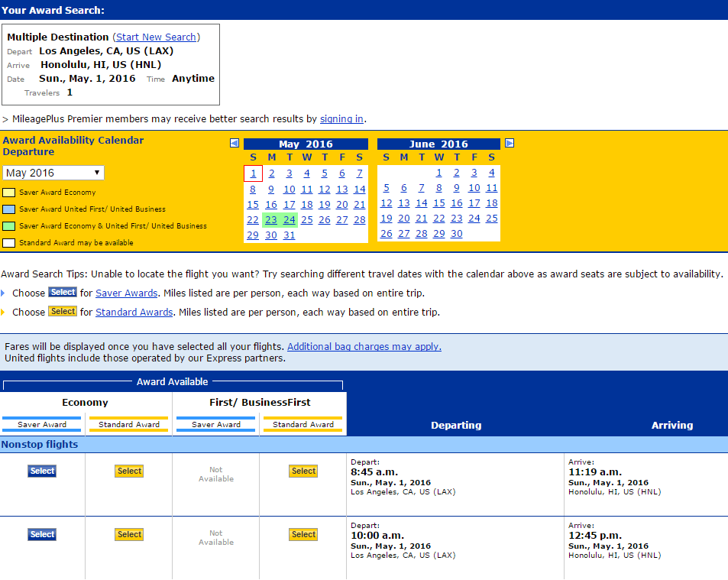Image resolution: width=728 pixels, height=580 pixels.
Task: Click the 10:00 a.m. departure time
Action: click(377, 536)
